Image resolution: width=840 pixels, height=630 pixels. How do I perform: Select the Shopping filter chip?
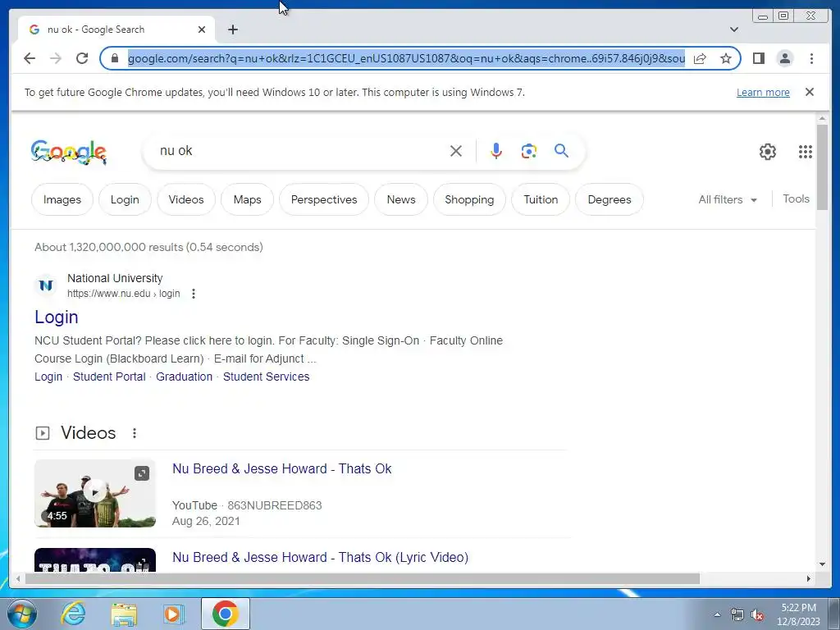tap(469, 199)
